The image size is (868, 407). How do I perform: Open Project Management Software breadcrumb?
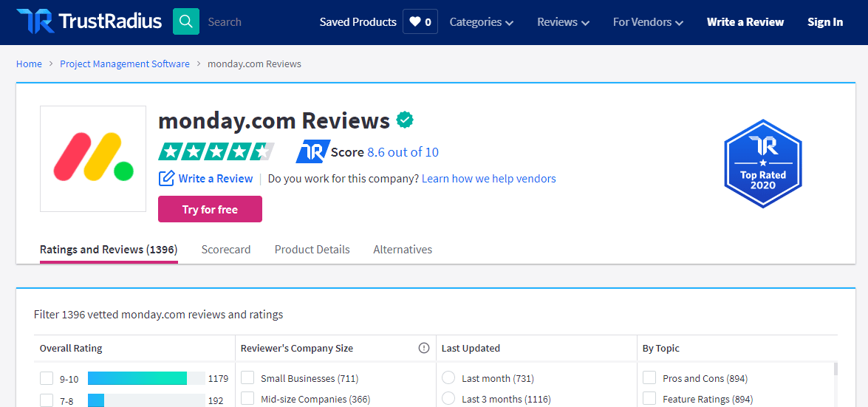(125, 64)
